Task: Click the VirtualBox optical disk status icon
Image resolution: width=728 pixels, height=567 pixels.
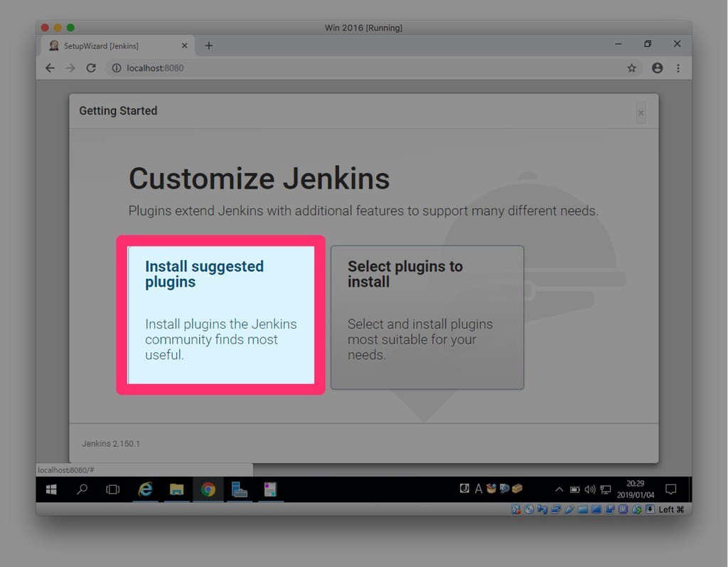Action: 529,509
